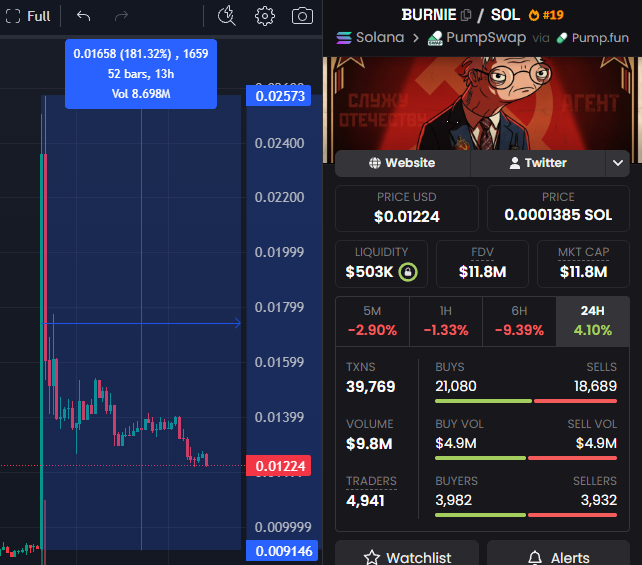Add BURNIE to Watchlist
642x565 pixels.
tap(407, 553)
